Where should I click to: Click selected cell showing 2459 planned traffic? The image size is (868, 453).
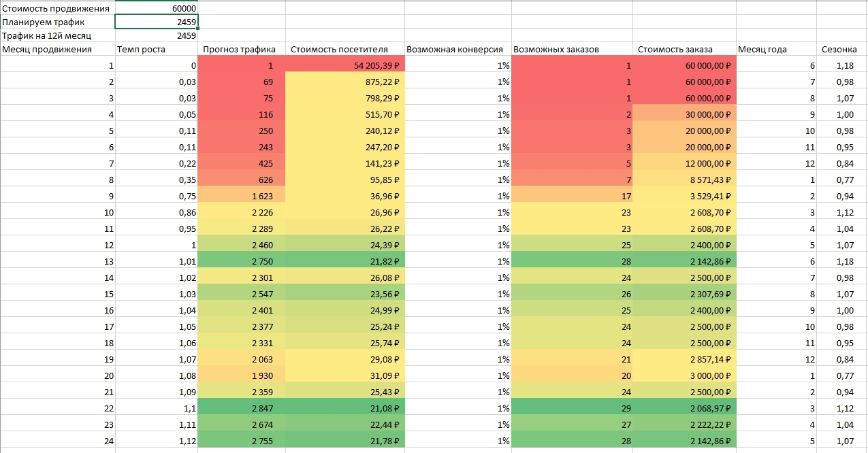(156, 22)
